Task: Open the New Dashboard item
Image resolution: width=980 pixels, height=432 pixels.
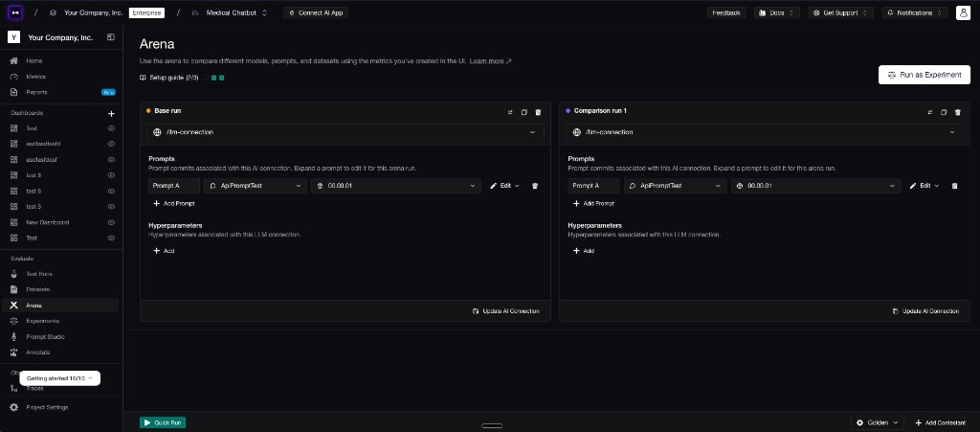Action: click(x=48, y=222)
